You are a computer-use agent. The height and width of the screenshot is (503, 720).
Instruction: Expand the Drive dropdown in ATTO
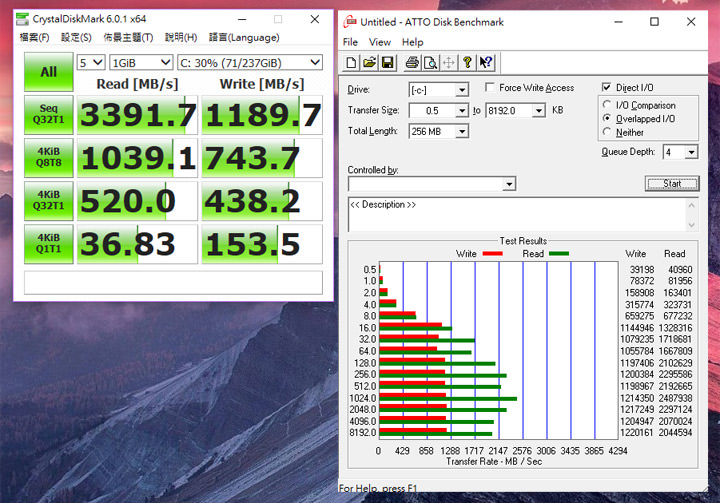coord(461,90)
